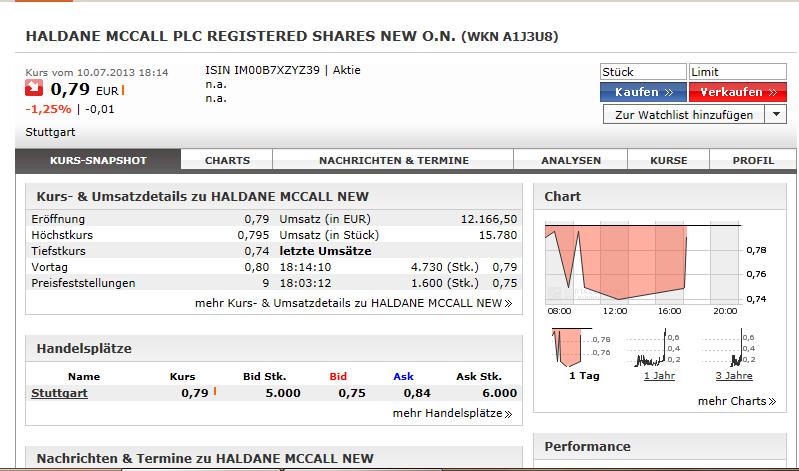Click into the Limit price field
799x471 pixels.
click(x=738, y=72)
